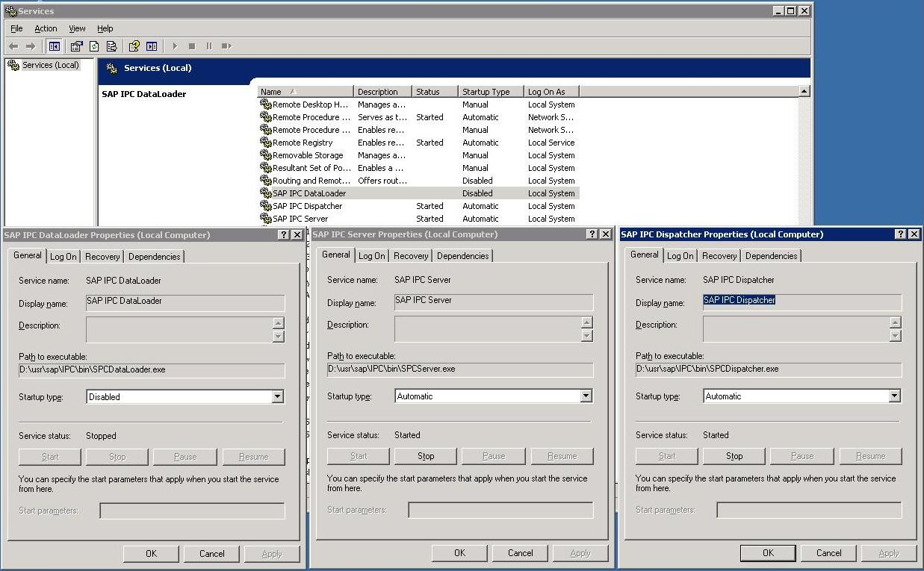Click the Export List toolbar icon
This screenshot has height=571, width=924.
[111, 46]
